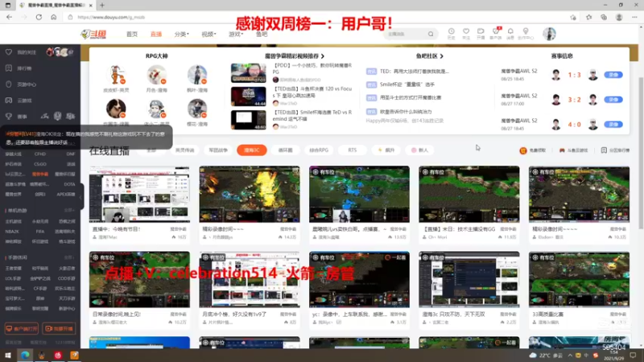
Task: Open 枫叶-澄海 streamer avatar
Action: click(x=197, y=75)
